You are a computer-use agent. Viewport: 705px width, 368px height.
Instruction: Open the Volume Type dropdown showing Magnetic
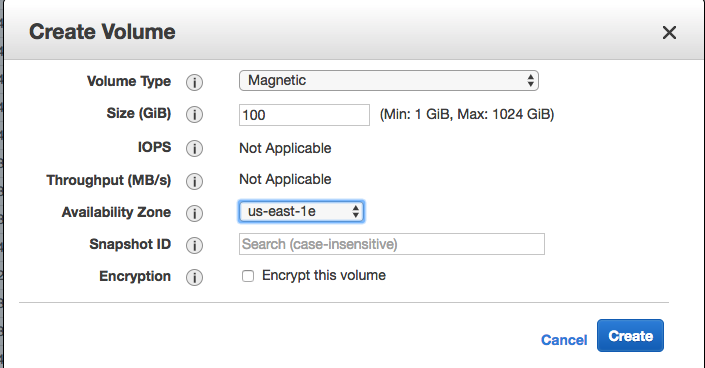pyautogui.click(x=389, y=81)
